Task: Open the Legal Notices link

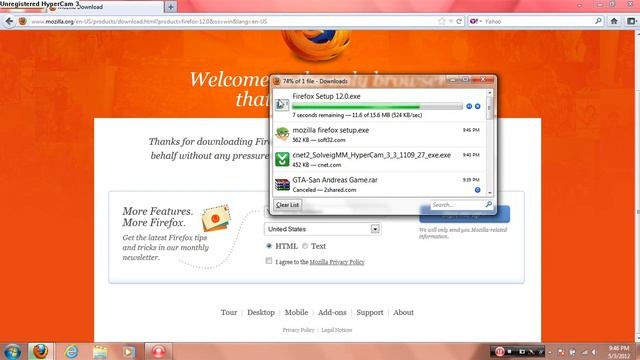Action: pos(336,330)
